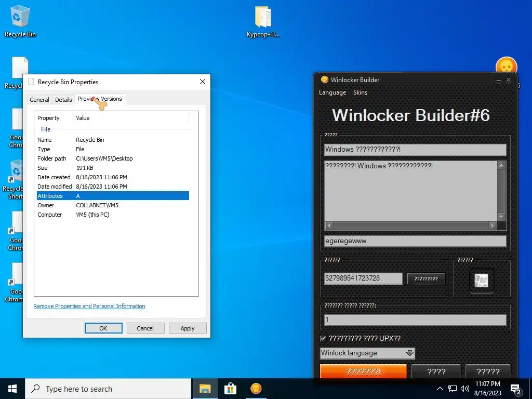532x399 pixels.
Task: Click the taskbar search box
Action: coord(108,389)
